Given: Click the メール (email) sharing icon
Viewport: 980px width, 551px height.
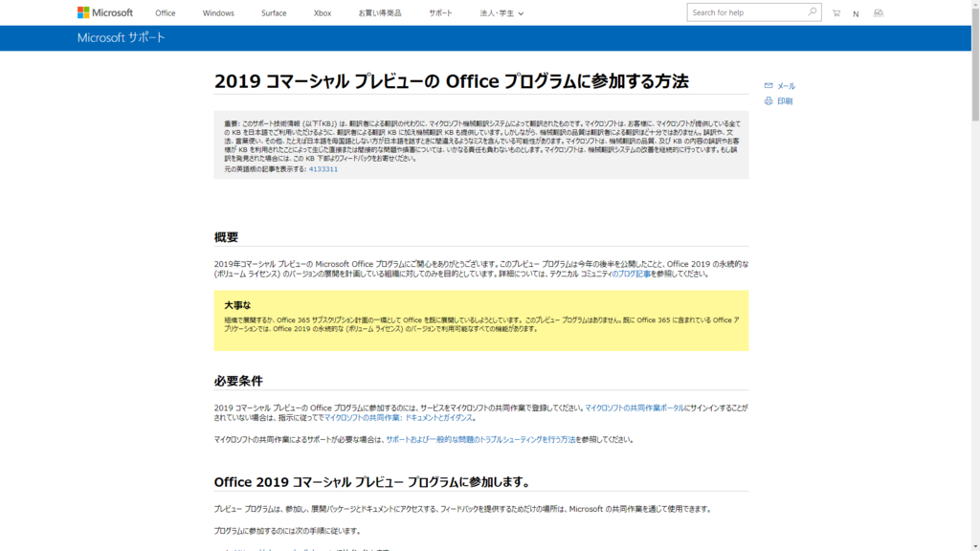Looking at the screenshot, I should click(786, 85).
